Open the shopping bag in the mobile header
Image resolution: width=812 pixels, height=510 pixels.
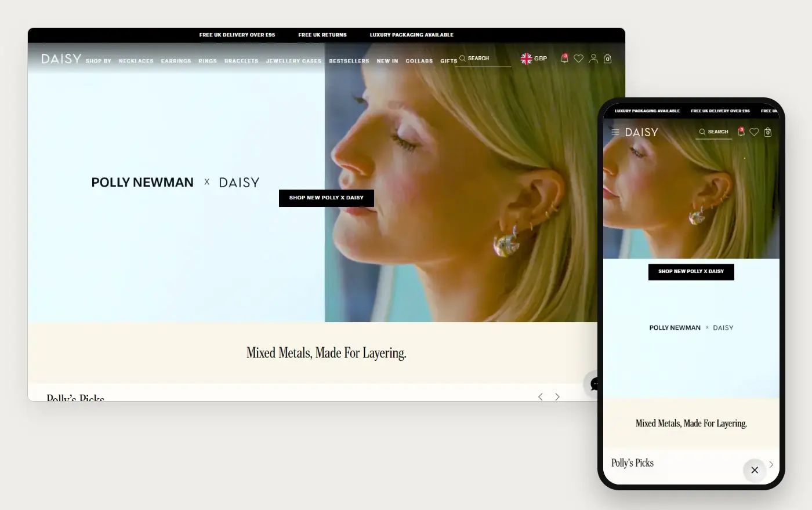click(768, 132)
